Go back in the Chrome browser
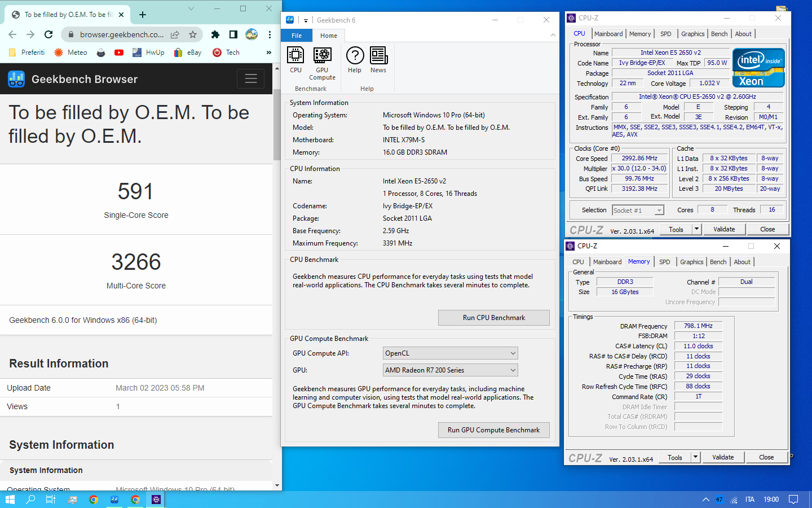This screenshot has width=812, height=508. tap(12, 34)
